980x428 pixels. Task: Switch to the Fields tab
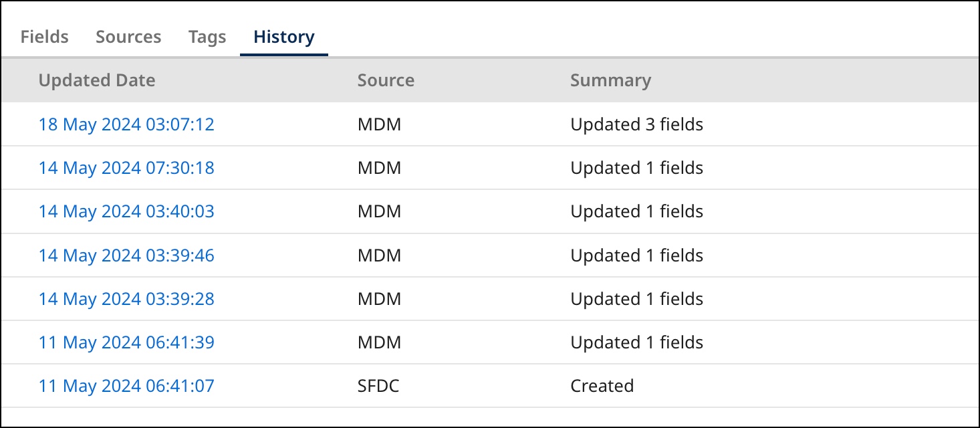44,37
